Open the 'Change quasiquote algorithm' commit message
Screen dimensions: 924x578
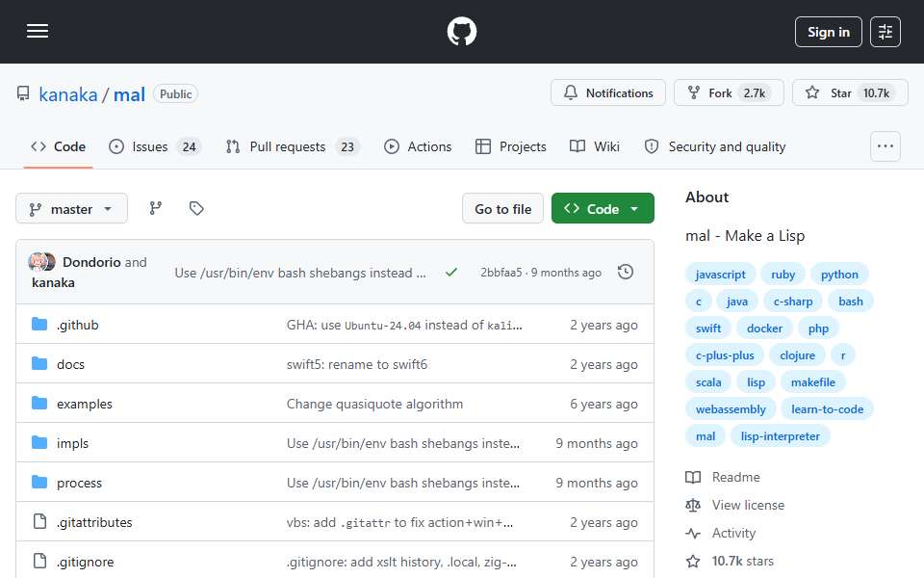(x=374, y=404)
